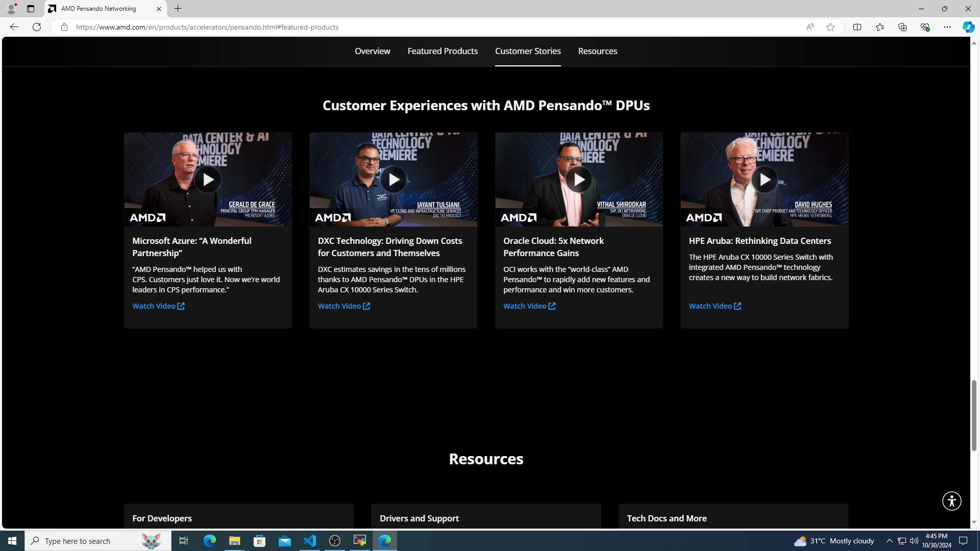Open volume control in system tray

(x=914, y=541)
